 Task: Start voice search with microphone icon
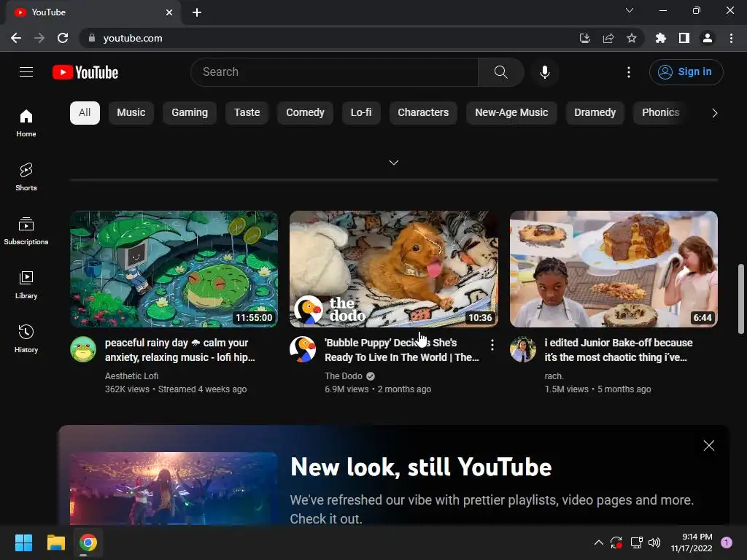(544, 72)
